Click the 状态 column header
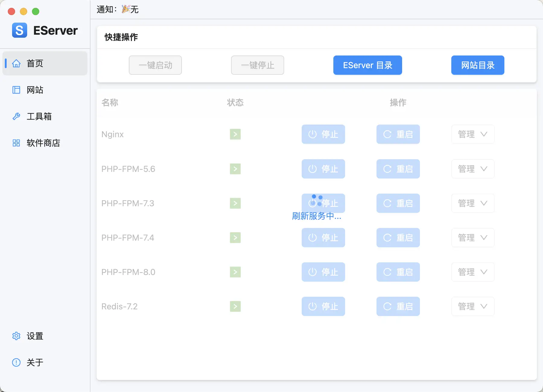The height and width of the screenshot is (392, 543). (x=235, y=103)
